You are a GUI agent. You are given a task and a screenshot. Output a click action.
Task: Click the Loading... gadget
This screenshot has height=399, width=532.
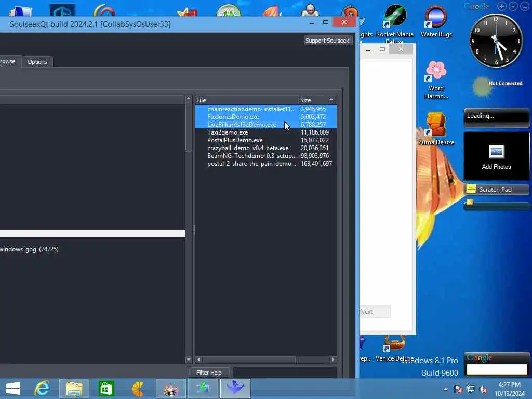tap(496, 117)
